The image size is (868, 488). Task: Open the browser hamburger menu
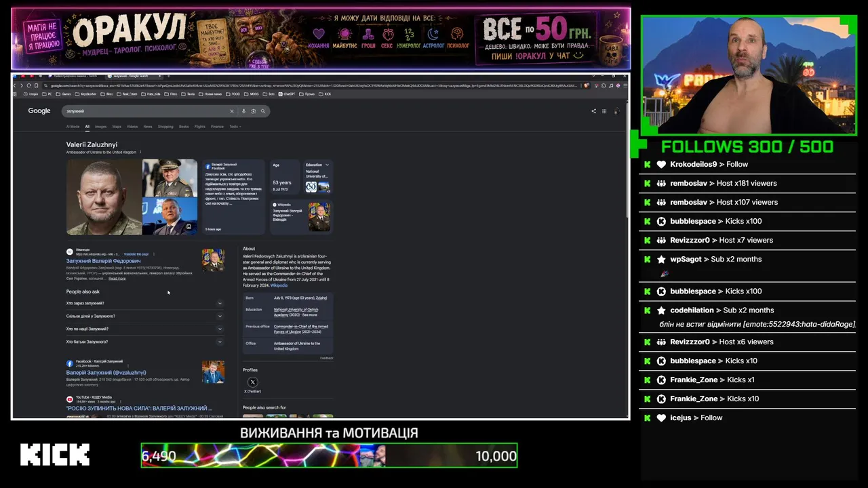625,85
